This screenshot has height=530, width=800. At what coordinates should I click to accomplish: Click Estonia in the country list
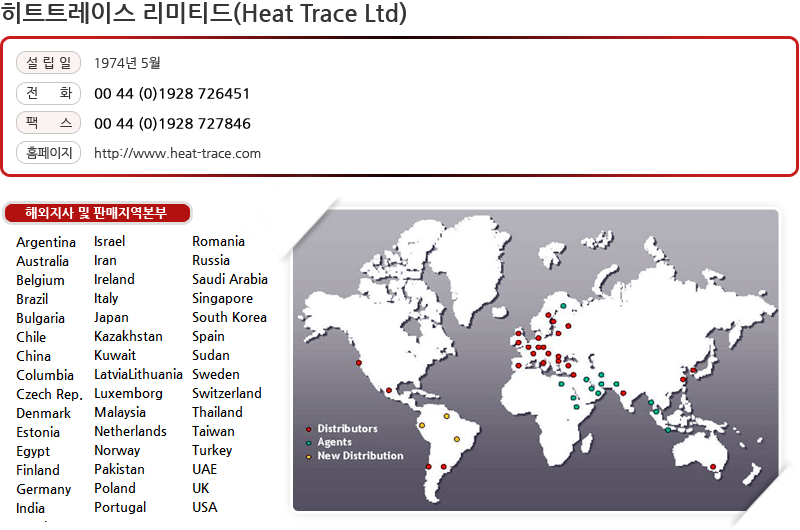pyautogui.click(x=38, y=432)
